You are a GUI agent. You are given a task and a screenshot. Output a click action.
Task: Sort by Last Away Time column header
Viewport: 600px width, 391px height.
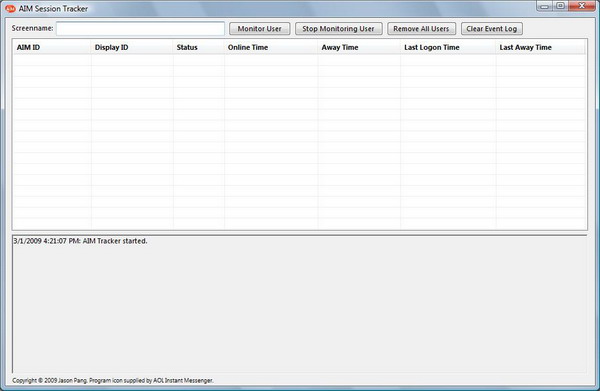click(x=540, y=47)
